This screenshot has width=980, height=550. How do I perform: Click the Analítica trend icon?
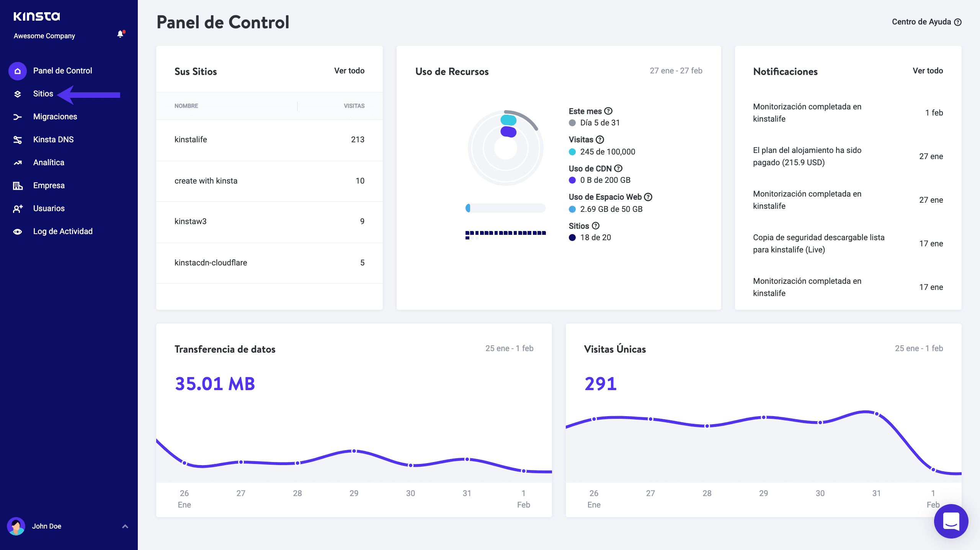18,163
